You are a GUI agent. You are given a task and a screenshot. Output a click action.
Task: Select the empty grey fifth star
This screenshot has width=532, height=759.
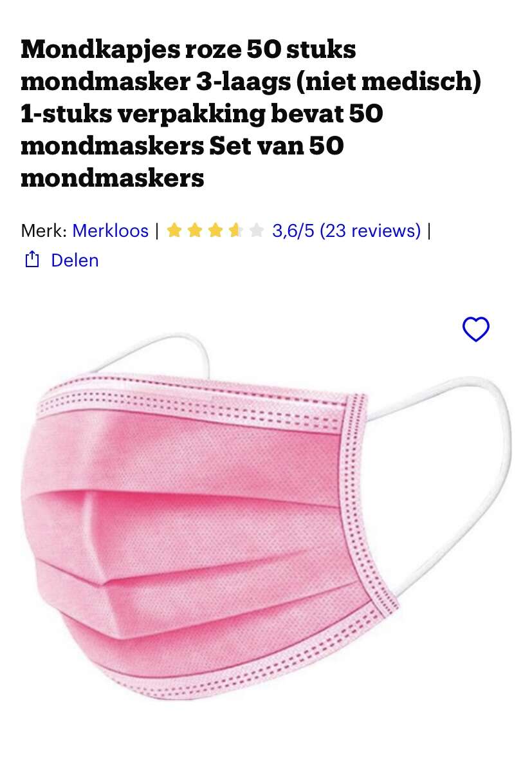pos(257,230)
